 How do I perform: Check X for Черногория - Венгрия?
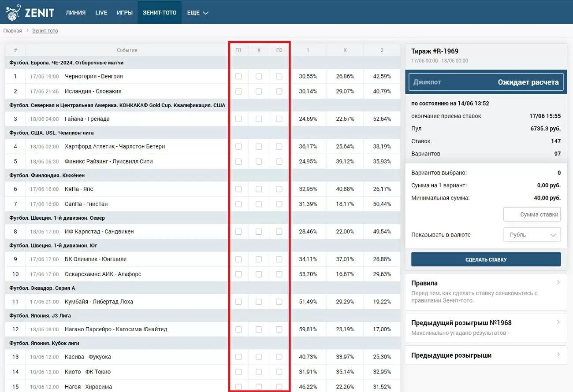[x=259, y=76]
